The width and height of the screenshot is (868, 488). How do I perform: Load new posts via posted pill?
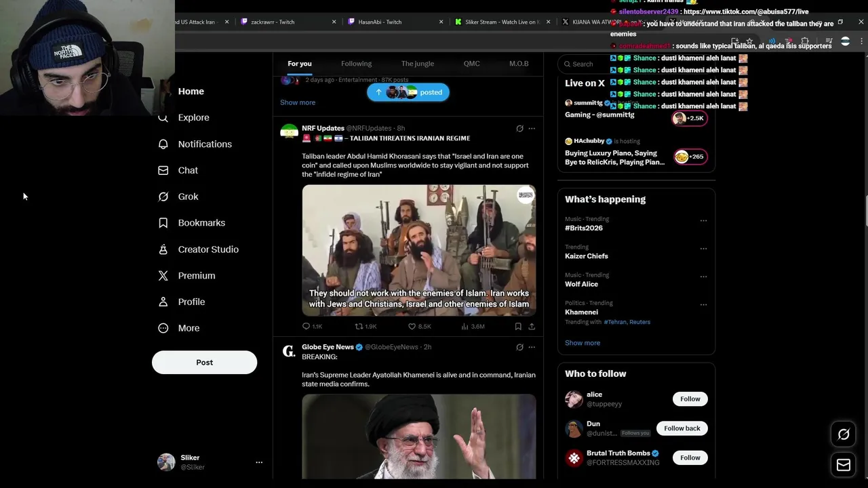click(x=408, y=92)
